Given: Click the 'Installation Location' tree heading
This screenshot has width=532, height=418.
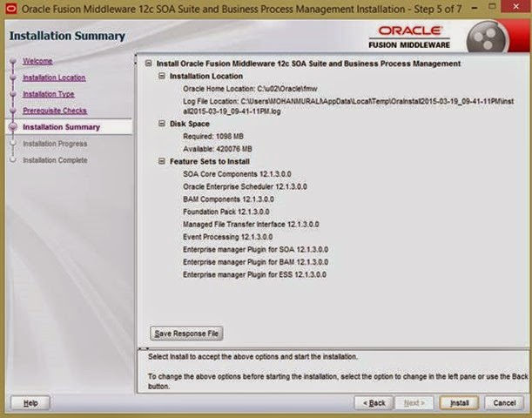Looking at the screenshot, I should (206, 76).
